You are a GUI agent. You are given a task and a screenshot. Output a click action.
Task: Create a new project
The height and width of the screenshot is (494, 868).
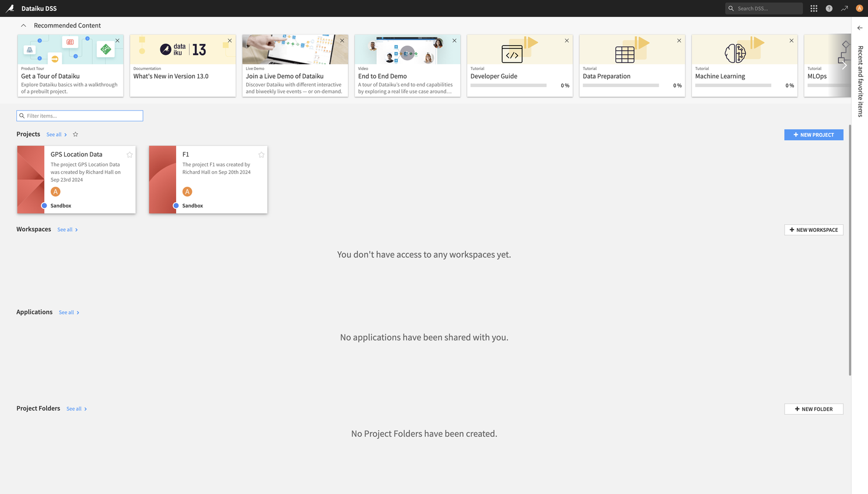point(814,135)
